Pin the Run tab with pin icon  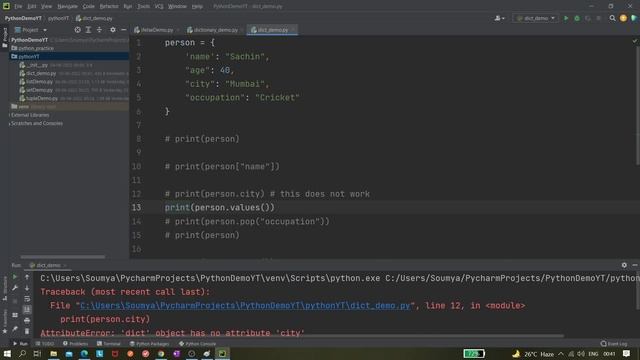(15, 329)
